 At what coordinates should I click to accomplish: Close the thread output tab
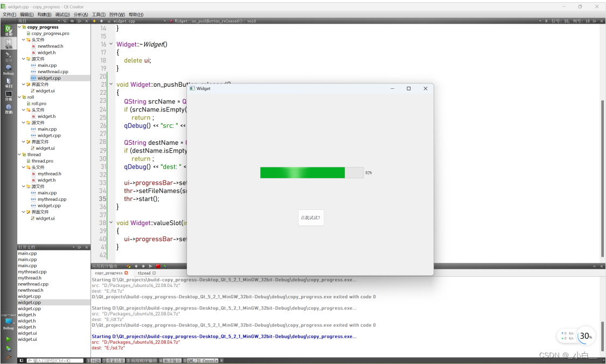[154, 273]
